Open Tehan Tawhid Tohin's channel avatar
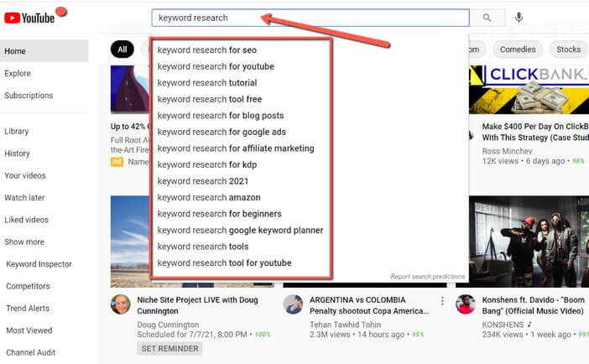589x364 pixels. [x=293, y=304]
